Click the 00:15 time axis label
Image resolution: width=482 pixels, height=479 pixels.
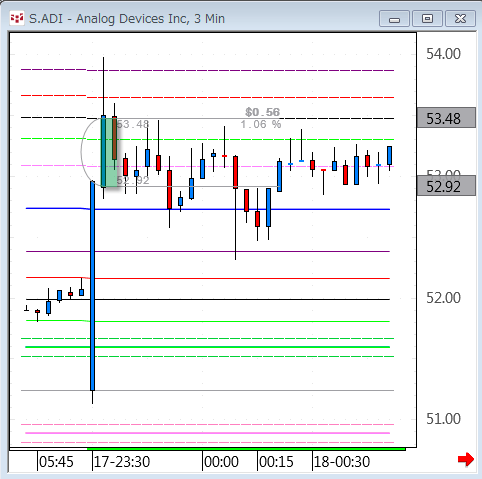(276, 462)
